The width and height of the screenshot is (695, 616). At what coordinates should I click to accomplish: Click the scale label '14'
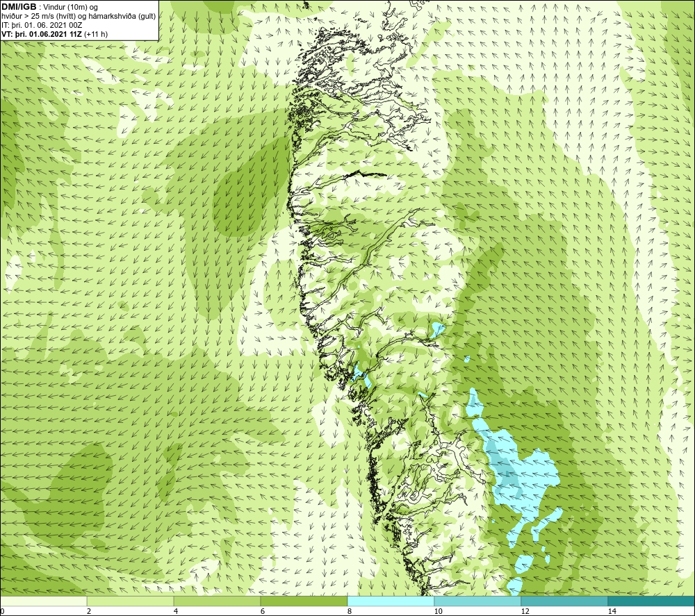coord(612,611)
